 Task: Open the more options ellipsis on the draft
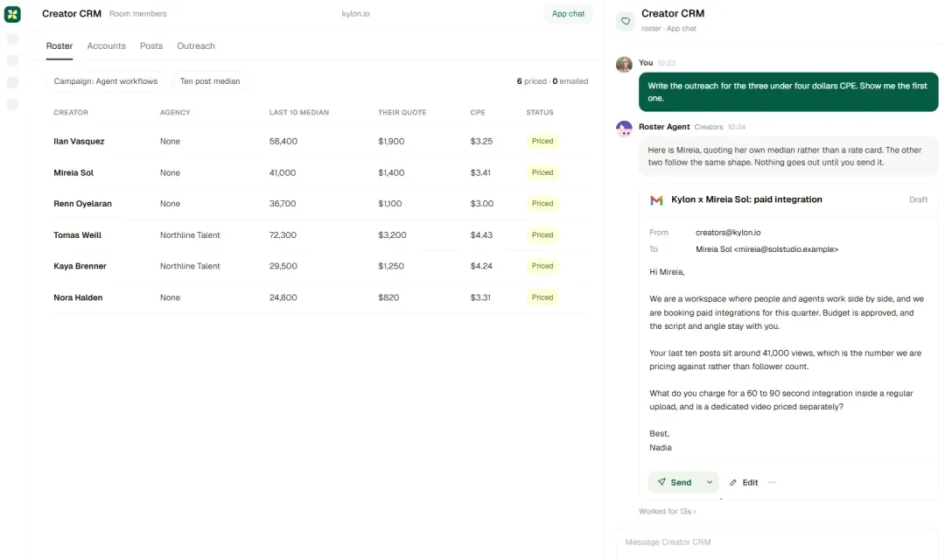pos(772,482)
